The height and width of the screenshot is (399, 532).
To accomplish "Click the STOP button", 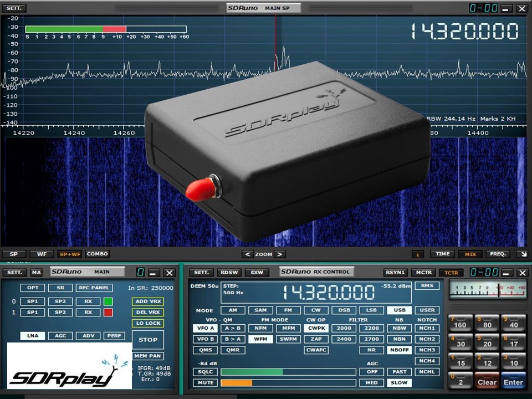I will coord(148,340).
